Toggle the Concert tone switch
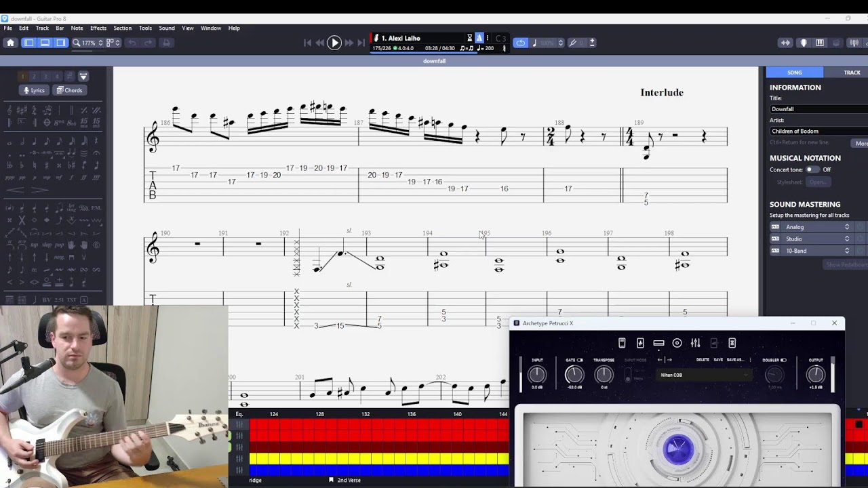The image size is (868, 488). [x=812, y=169]
